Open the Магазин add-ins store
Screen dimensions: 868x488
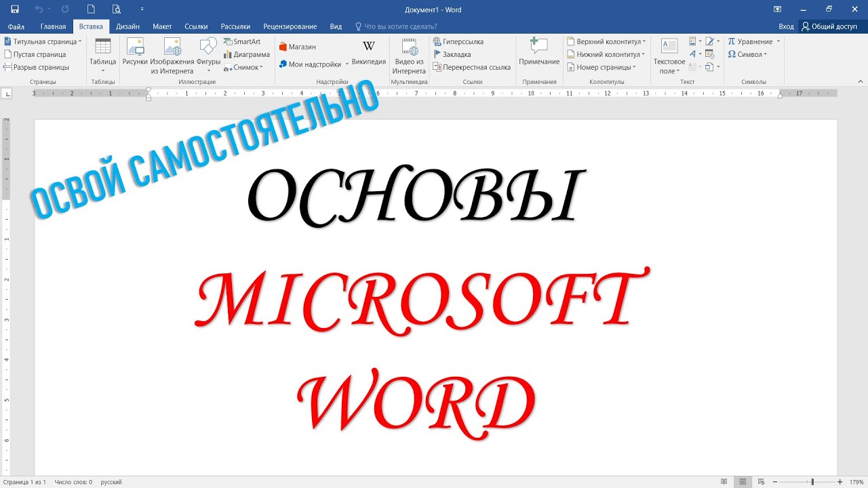[x=297, y=47]
